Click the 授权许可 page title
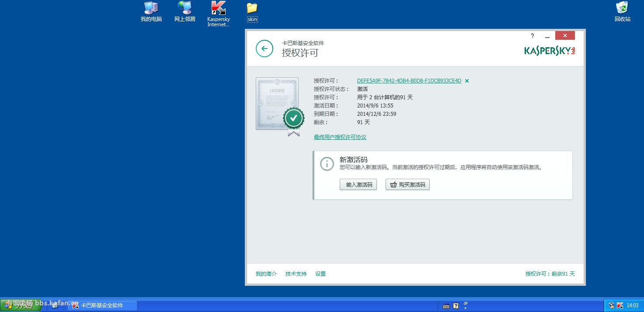This screenshot has width=644, height=312. (x=300, y=53)
